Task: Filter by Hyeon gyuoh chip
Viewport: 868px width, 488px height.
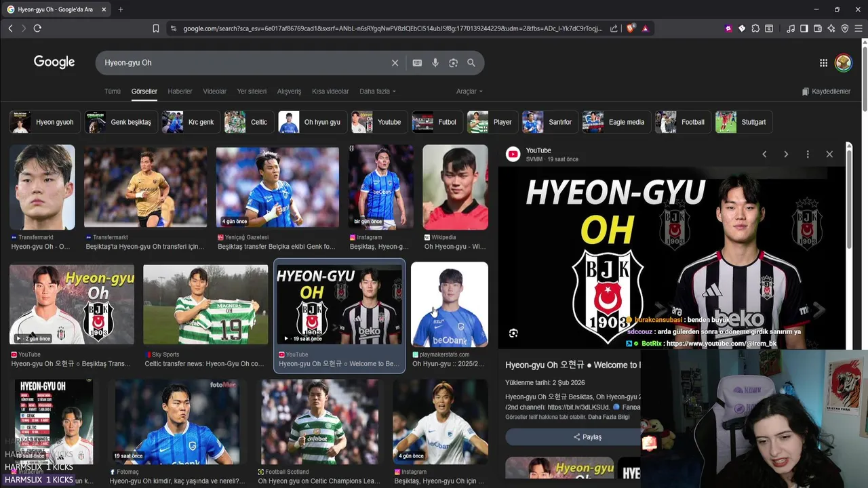Action: pos(45,122)
